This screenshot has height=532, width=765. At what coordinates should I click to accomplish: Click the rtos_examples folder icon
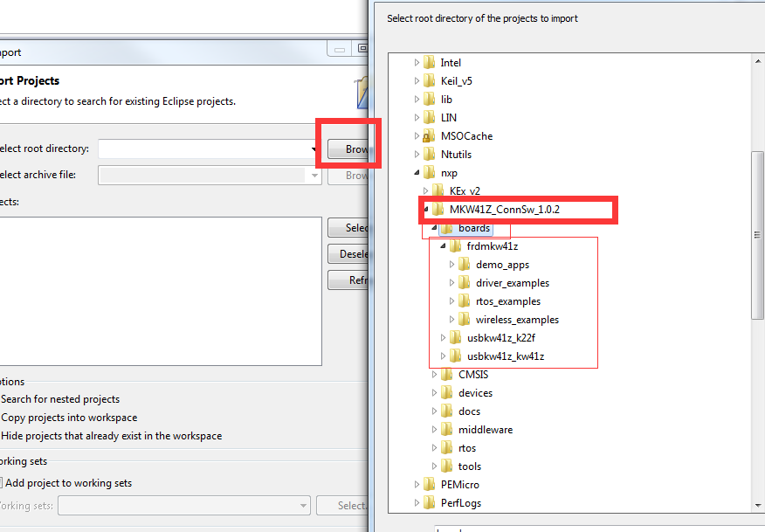click(465, 301)
